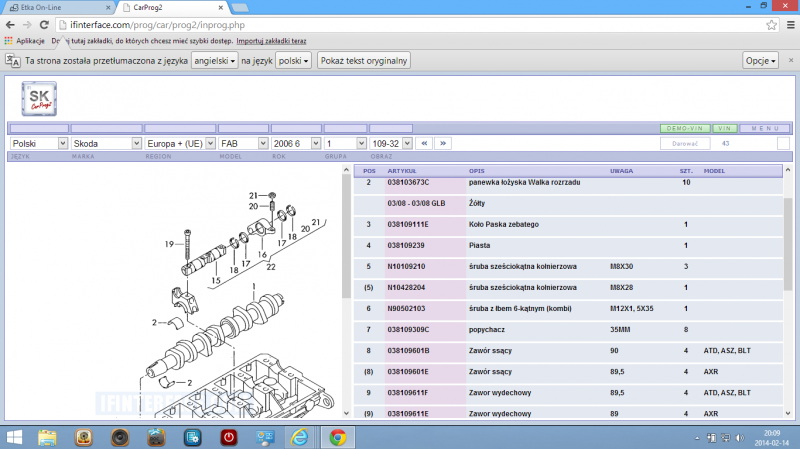The height and width of the screenshot is (449, 800).
Task: Bookmark this page with the star
Action: (771, 25)
